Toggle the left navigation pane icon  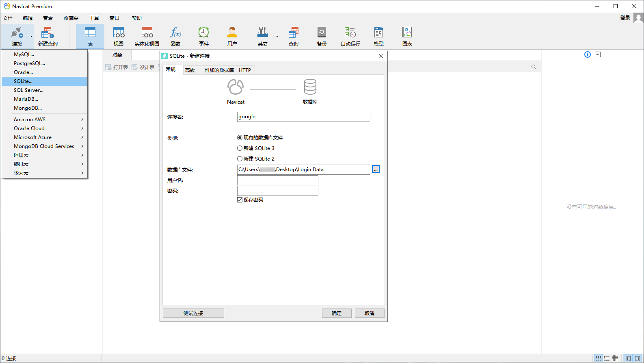[628, 359]
